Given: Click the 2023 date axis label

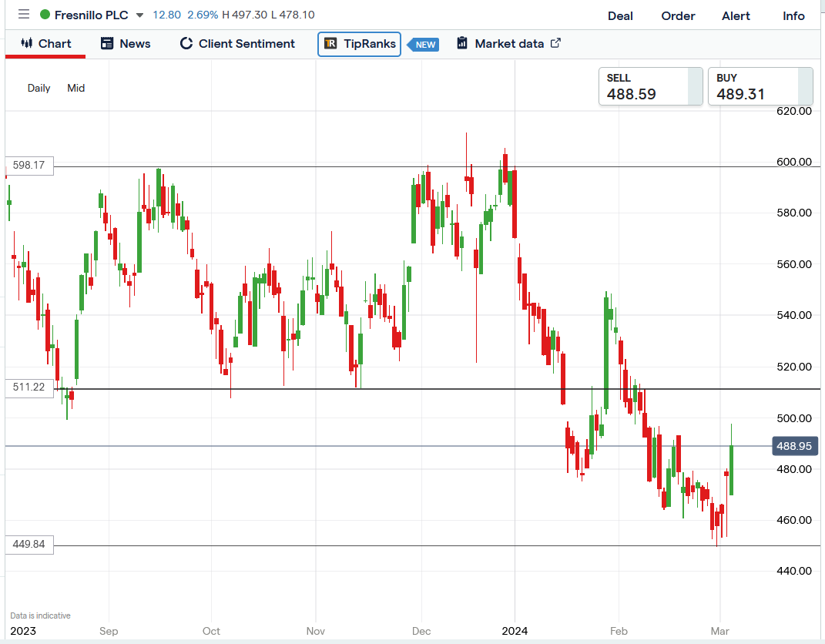Looking at the screenshot, I should (x=23, y=631).
